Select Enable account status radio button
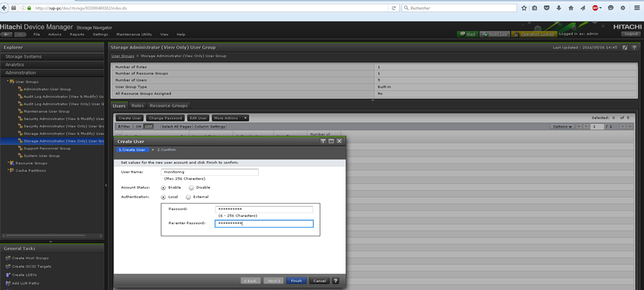The width and height of the screenshot is (644, 290). pos(164,187)
